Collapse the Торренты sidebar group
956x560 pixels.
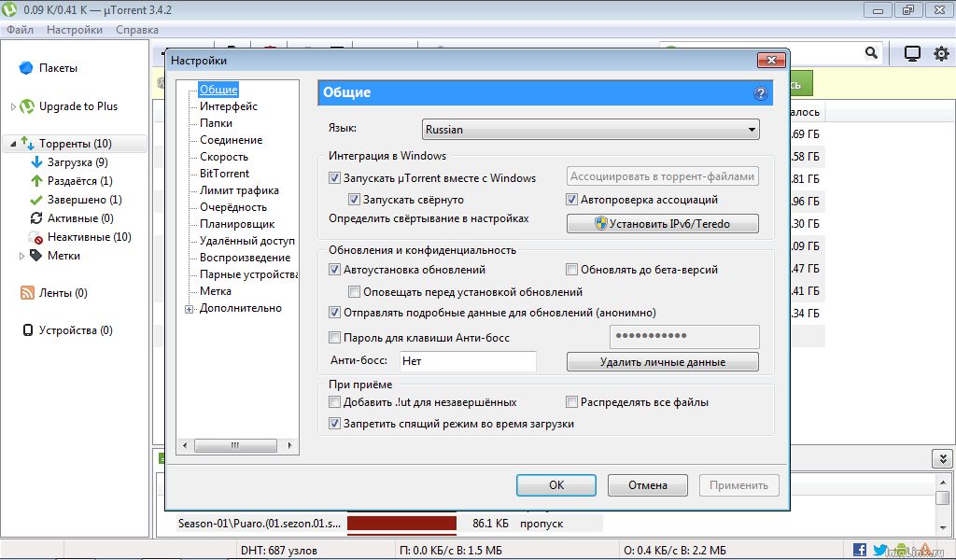(13, 144)
